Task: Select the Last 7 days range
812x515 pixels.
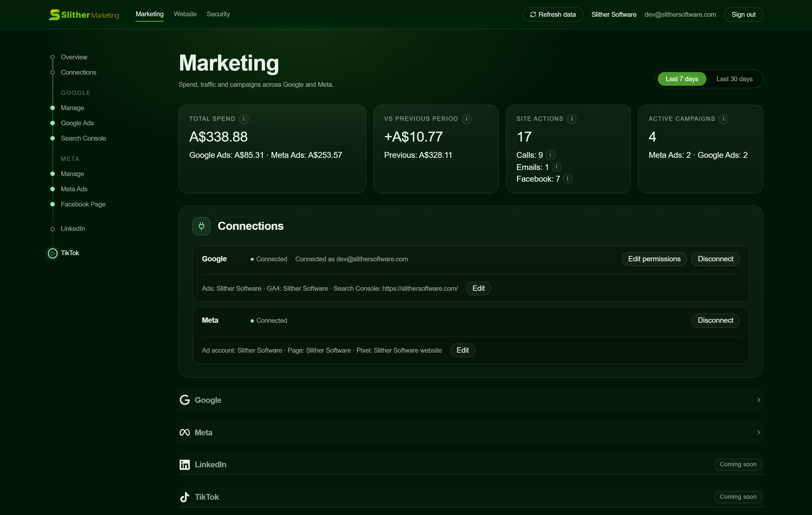Action: tap(682, 79)
